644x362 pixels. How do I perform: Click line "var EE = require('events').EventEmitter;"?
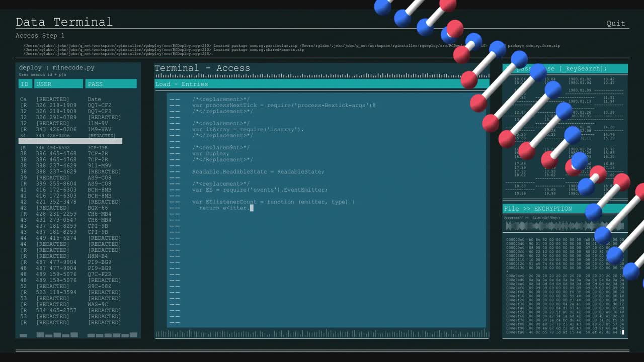[260, 190]
